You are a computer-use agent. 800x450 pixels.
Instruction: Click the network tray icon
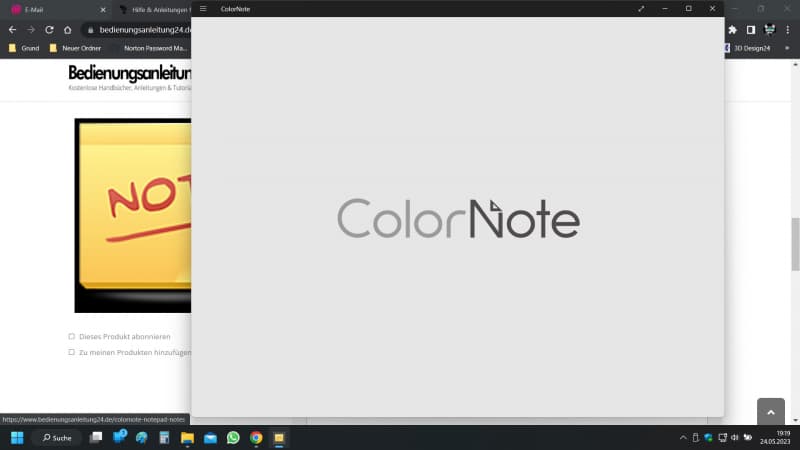722,438
